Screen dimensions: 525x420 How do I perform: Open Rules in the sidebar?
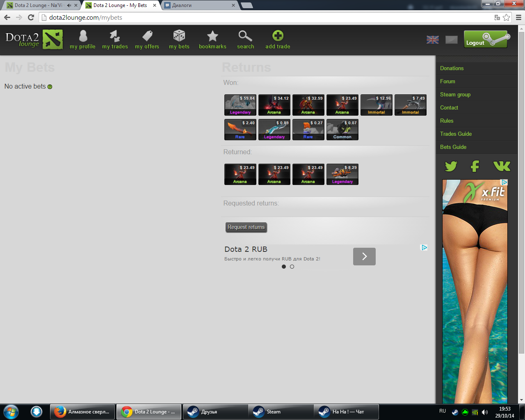coord(477,121)
